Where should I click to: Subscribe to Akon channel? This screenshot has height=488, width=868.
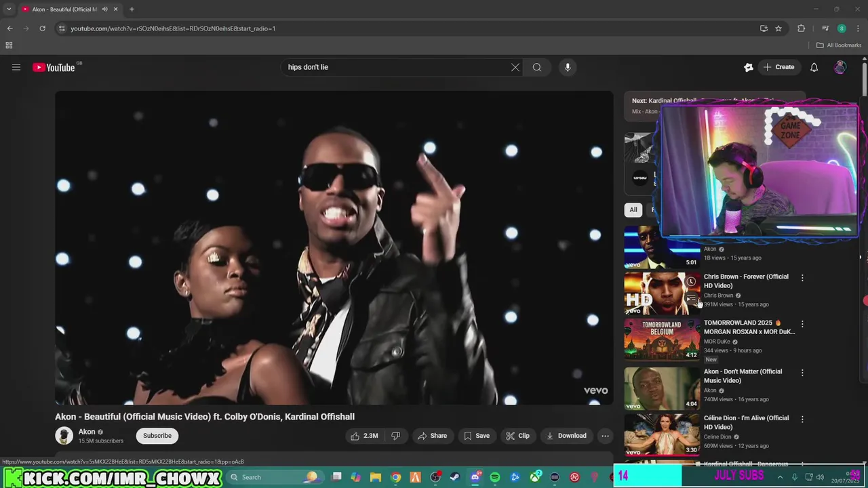pyautogui.click(x=157, y=436)
